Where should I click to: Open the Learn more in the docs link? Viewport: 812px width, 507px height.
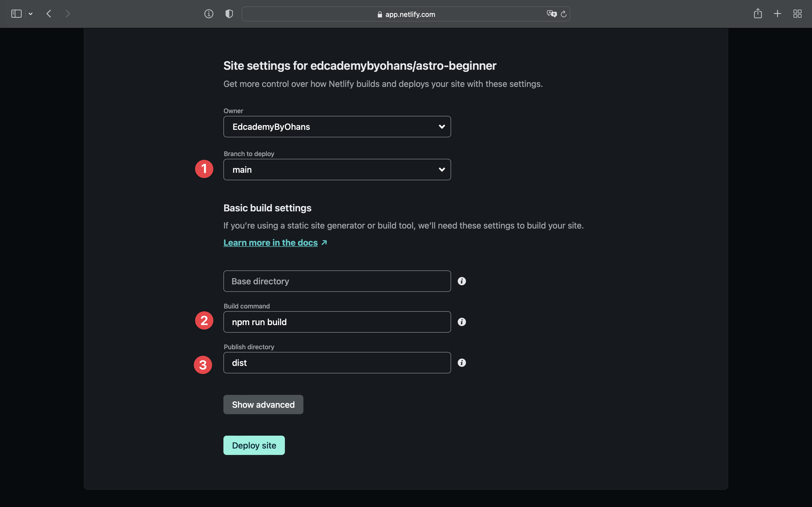[x=270, y=243]
